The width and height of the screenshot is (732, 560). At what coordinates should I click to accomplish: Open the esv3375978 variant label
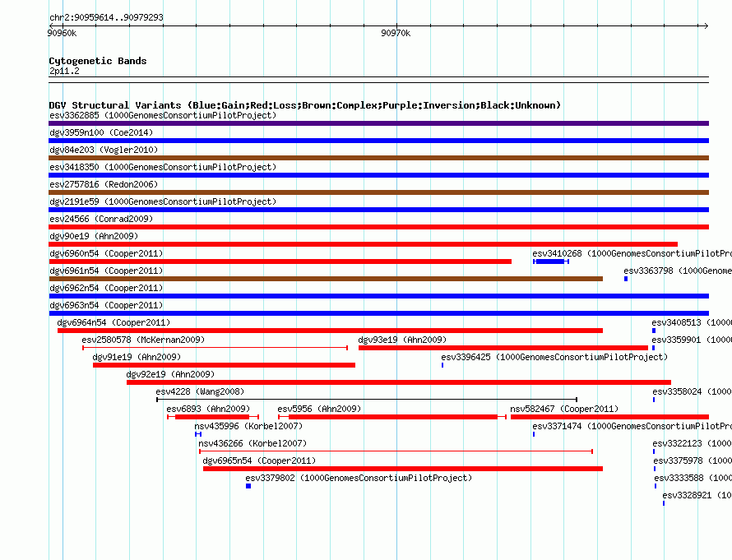[x=693, y=460]
